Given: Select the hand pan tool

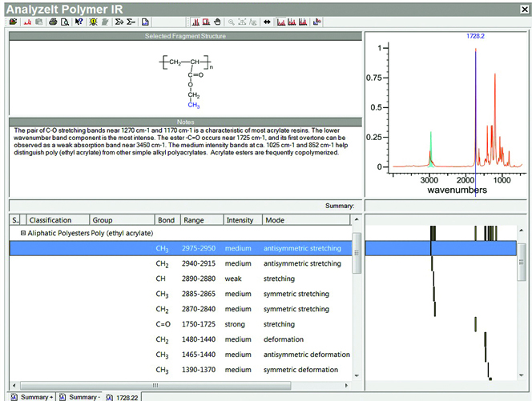Looking at the screenshot, I should 217,22.
